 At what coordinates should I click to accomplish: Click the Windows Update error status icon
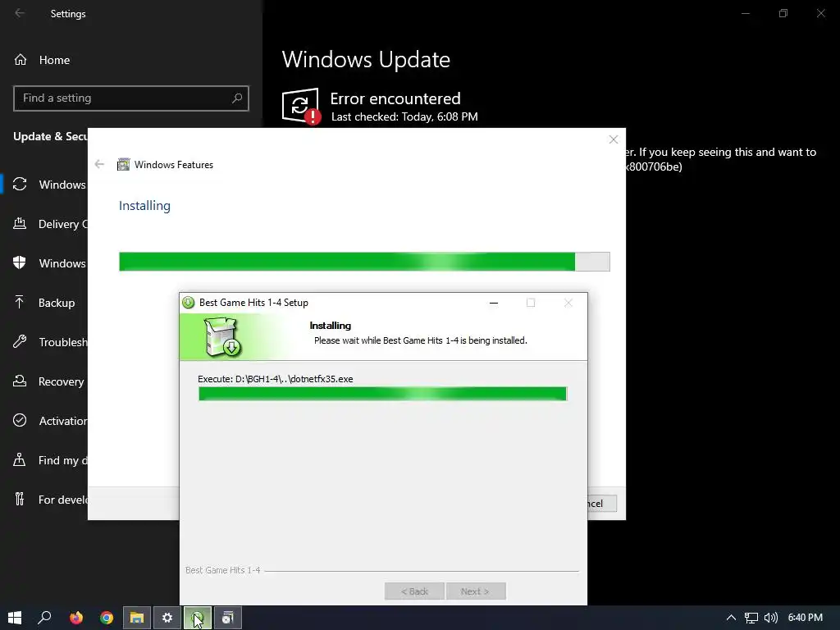pyautogui.click(x=301, y=106)
